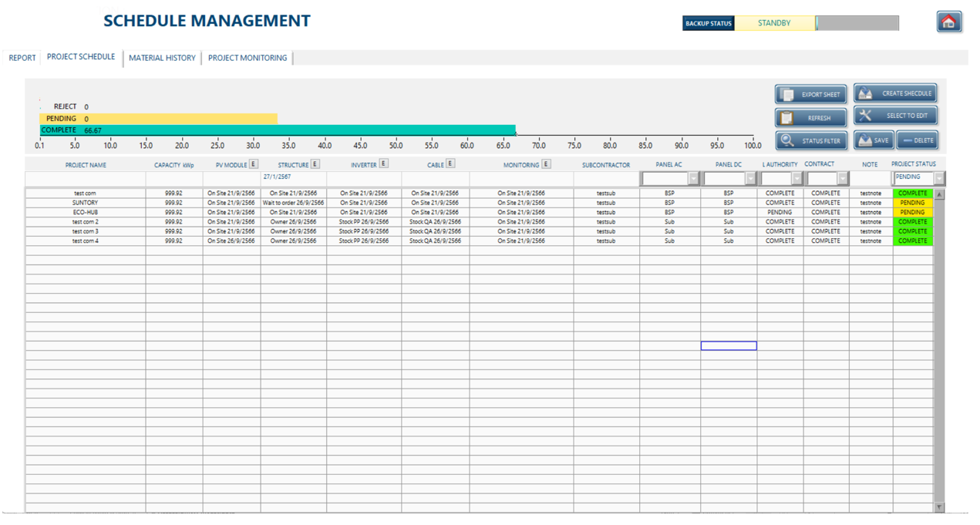Click the SUNTORY row Pending status cell

913,203
